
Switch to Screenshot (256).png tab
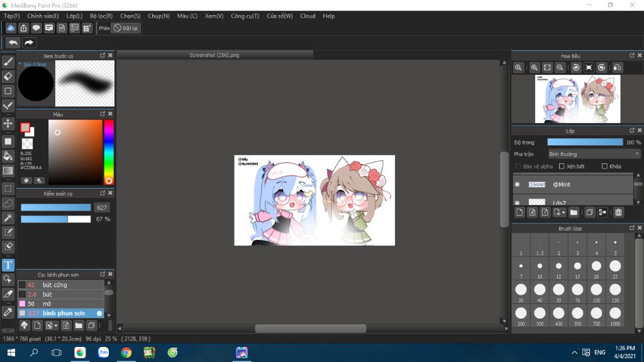(214, 55)
